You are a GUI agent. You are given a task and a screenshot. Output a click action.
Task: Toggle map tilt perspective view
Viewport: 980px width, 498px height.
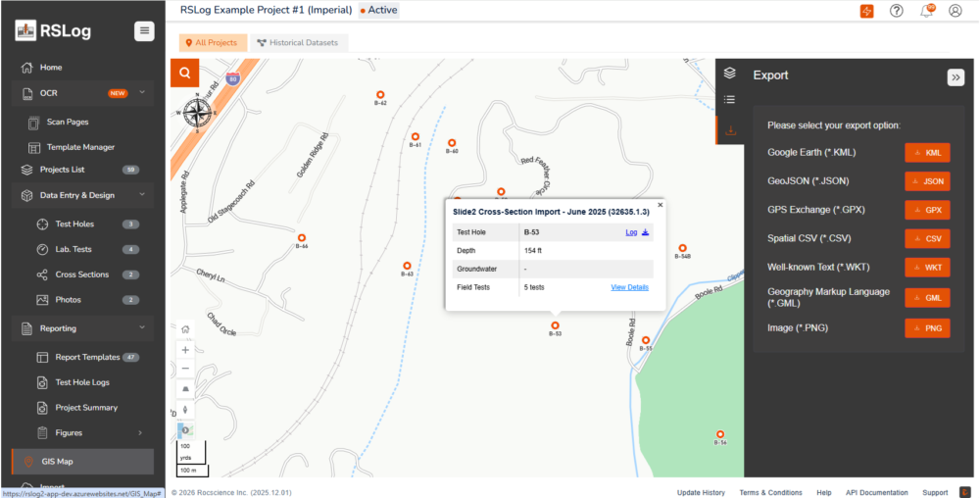click(x=186, y=389)
